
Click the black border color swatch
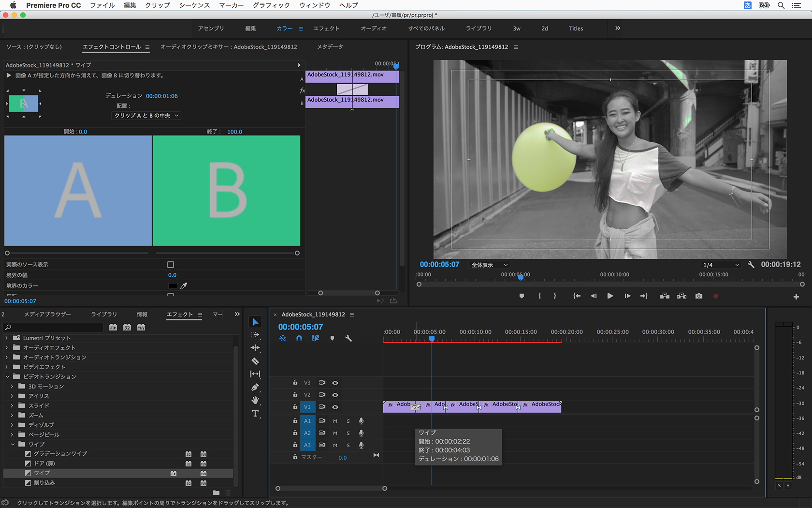(x=173, y=286)
